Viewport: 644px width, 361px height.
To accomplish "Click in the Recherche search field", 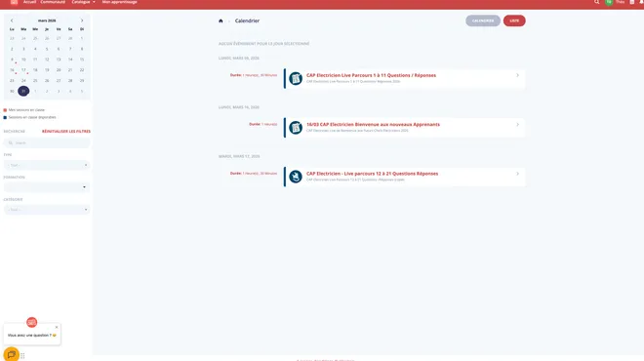I will pos(47,142).
